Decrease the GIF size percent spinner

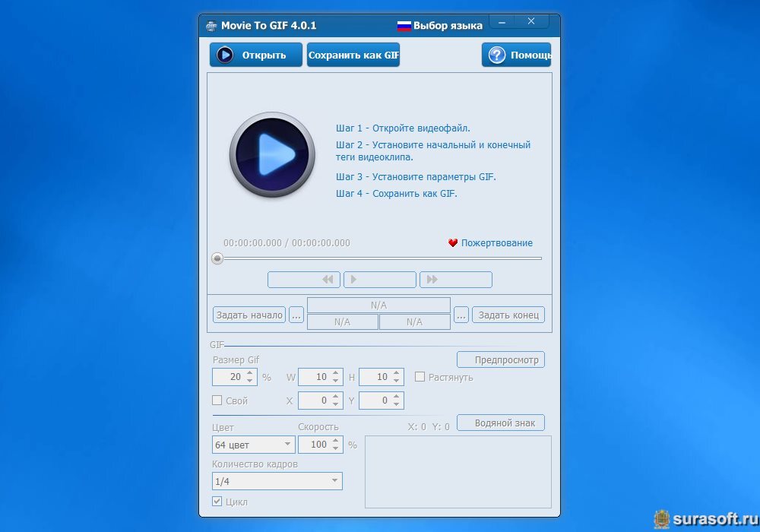(x=249, y=381)
